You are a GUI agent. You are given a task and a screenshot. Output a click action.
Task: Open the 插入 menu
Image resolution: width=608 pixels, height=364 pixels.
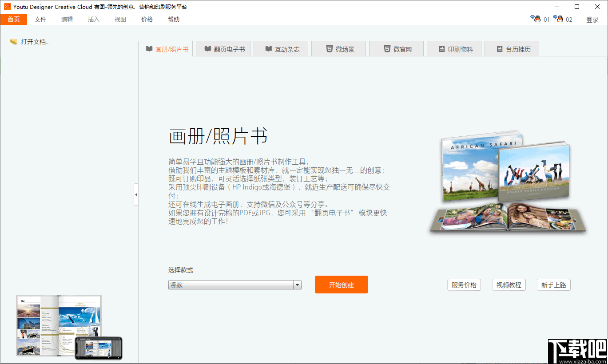coord(93,19)
